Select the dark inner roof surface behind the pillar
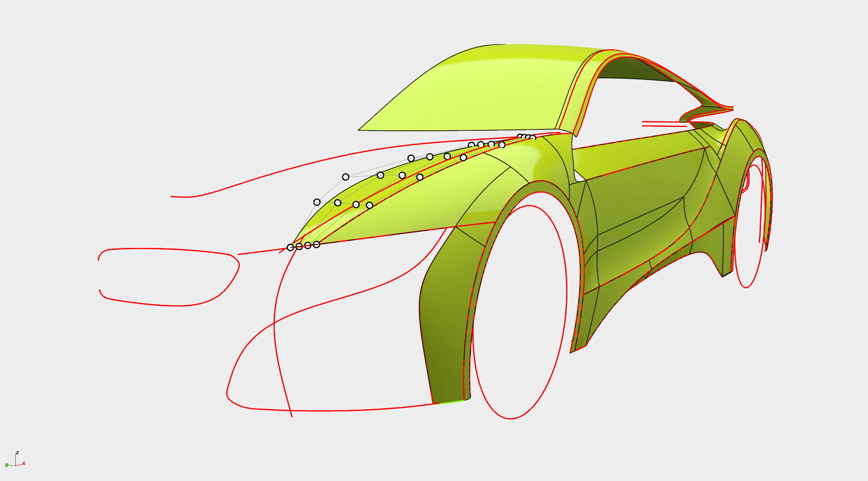This screenshot has height=481, width=868. 628,70
